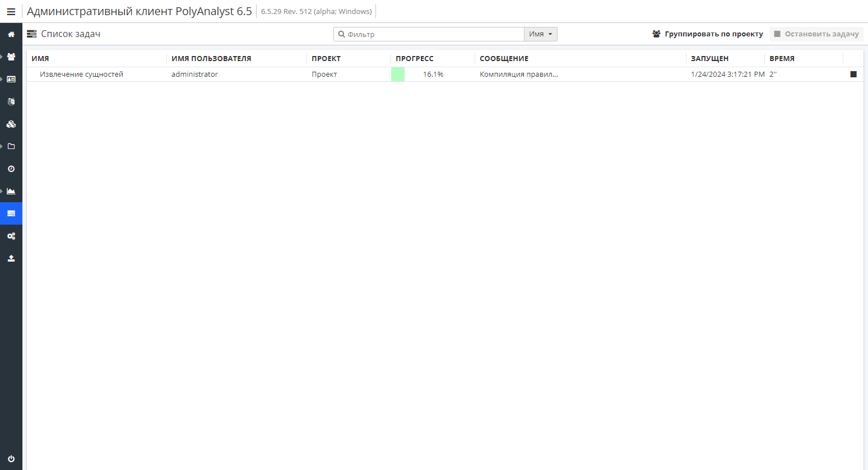Expand the statistics chart sidebar arrow

[x=2, y=191]
